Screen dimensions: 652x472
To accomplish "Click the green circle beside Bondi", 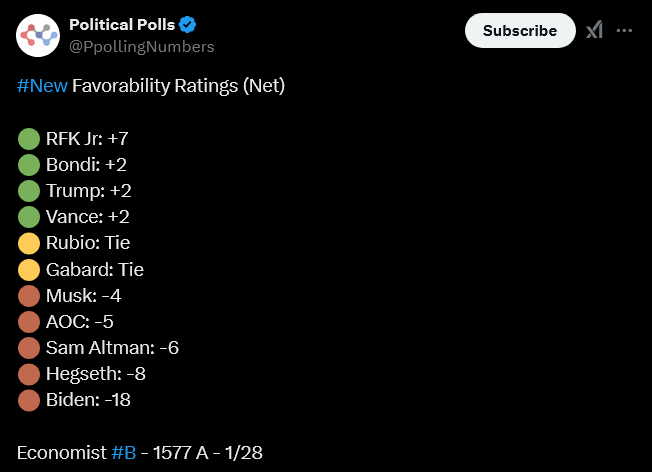I will tap(29, 165).
